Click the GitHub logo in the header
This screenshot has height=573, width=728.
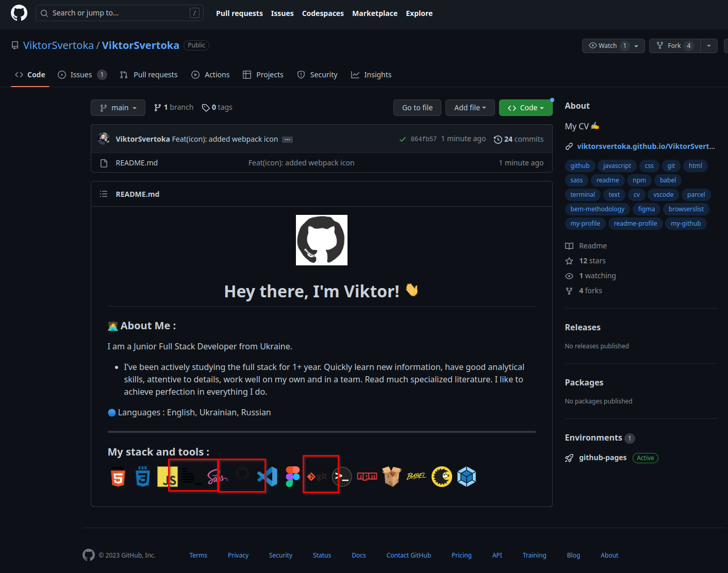[x=19, y=12]
